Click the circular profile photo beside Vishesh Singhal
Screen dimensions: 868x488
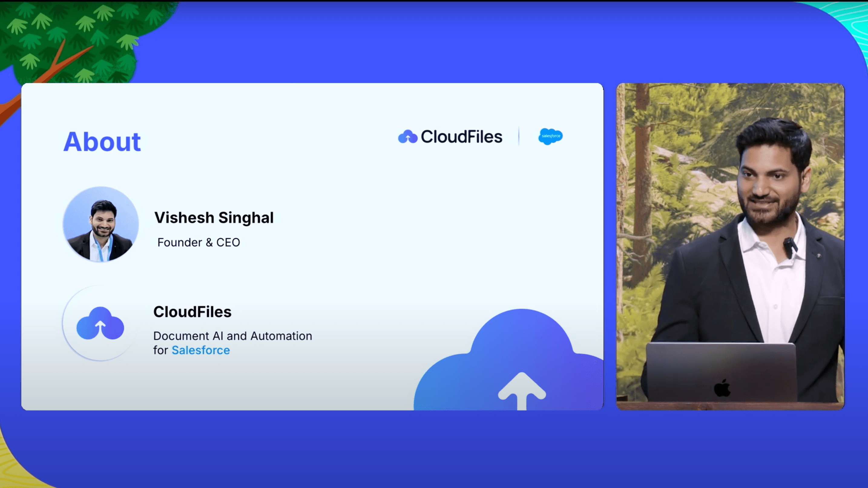coord(101,224)
